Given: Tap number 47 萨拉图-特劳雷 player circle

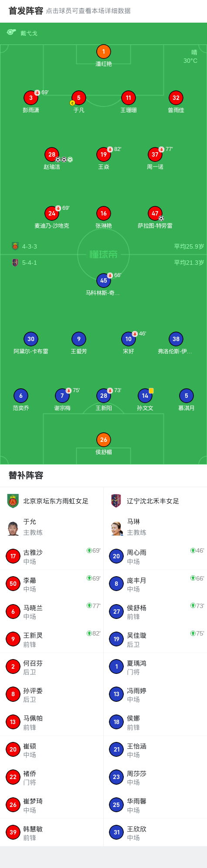Looking at the screenshot, I should (x=155, y=213).
